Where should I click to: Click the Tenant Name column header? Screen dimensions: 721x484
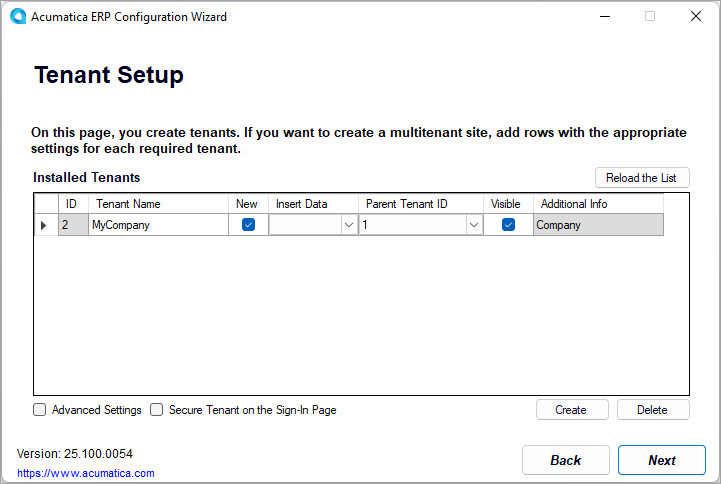click(x=158, y=204)
